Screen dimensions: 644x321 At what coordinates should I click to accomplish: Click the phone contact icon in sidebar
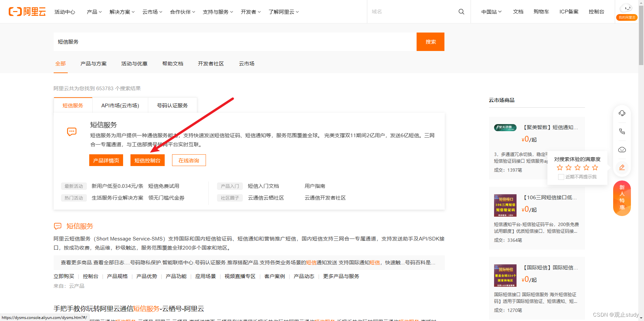click(622, 131)
